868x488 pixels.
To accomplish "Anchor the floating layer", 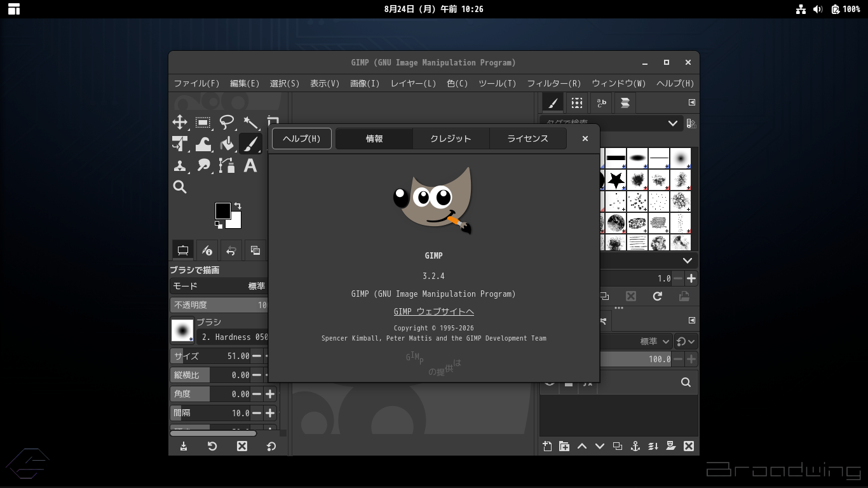I will coord(635,447).
